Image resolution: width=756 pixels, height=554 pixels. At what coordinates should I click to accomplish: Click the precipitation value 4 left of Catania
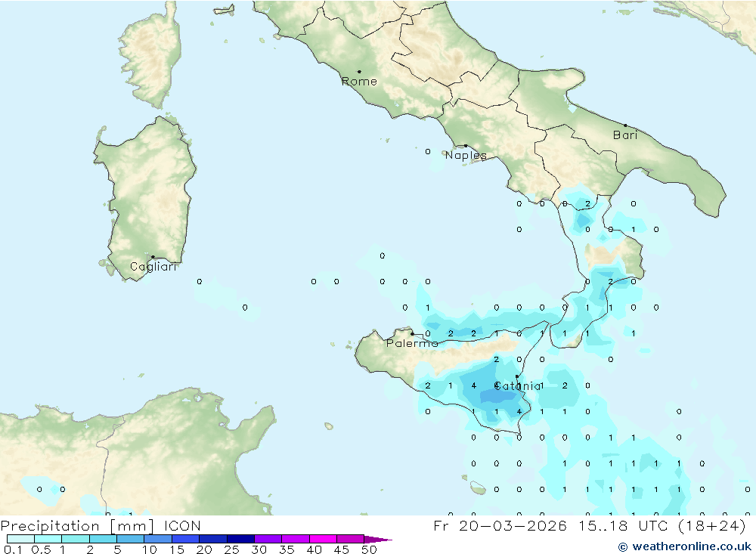(474, 385)
